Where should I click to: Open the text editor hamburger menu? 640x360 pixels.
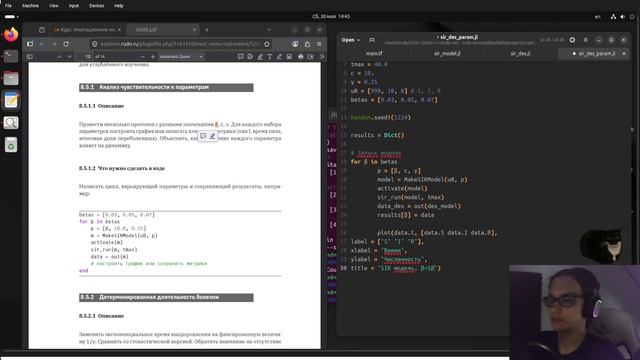586,40
